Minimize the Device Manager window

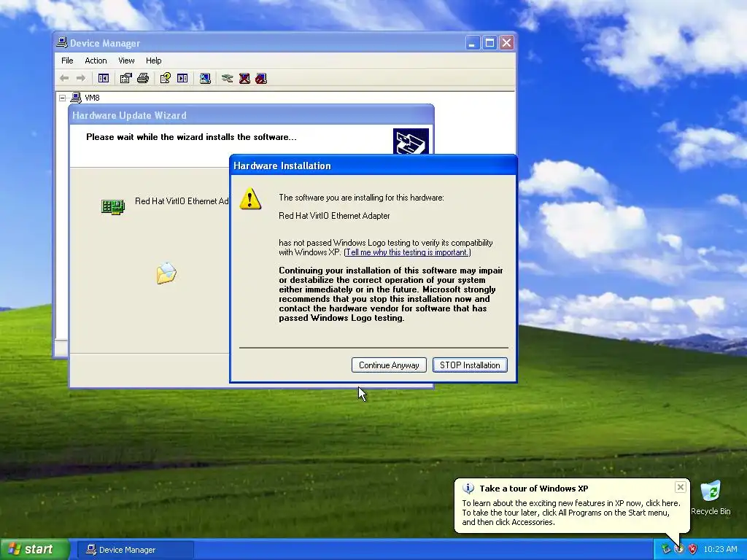(x=472, y=43)
